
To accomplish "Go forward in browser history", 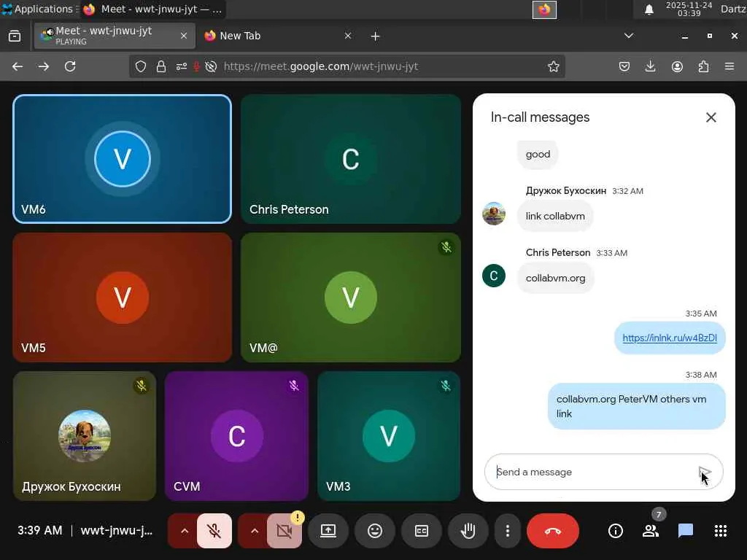I will point(43,66).
